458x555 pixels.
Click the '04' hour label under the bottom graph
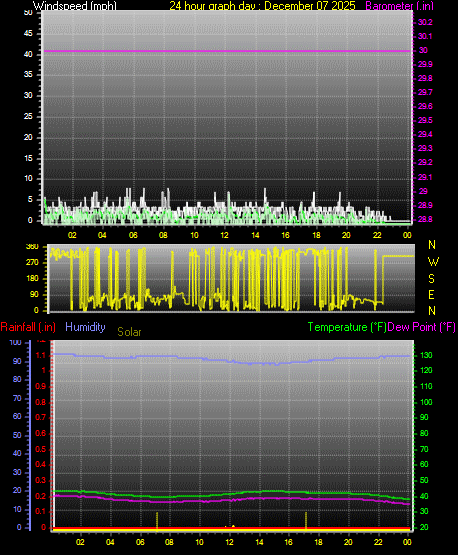pyautogui.click(x=110, y=542)
